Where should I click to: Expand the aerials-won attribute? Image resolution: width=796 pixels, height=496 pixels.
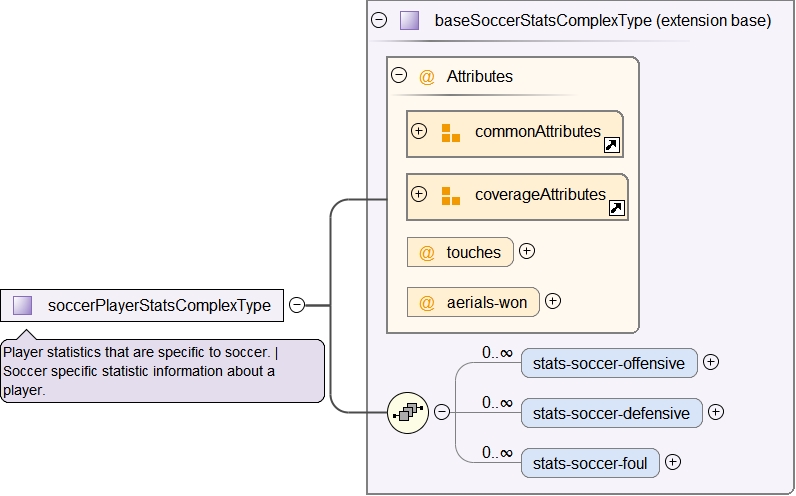(x=553, y=300)
